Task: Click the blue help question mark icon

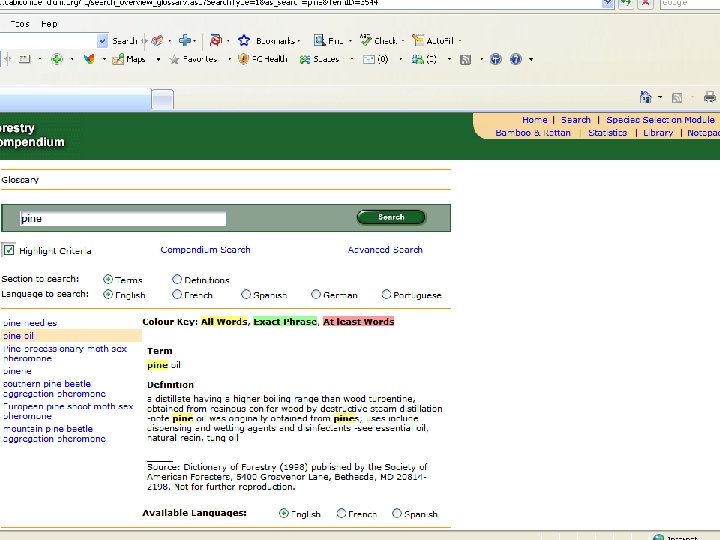Action: point(516,59)
